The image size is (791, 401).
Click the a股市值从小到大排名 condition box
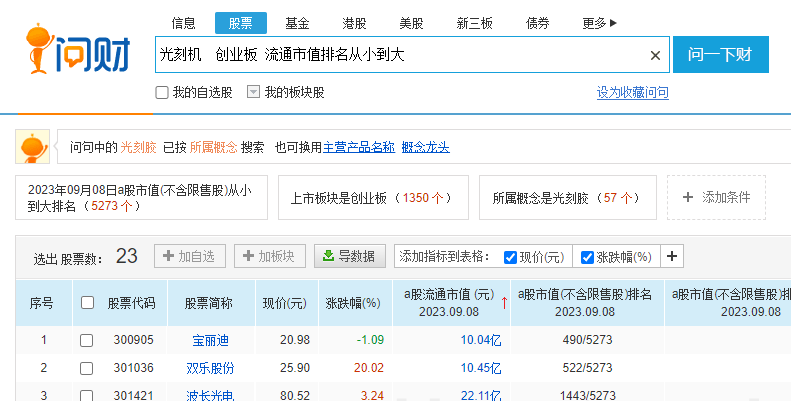[141, 197]
